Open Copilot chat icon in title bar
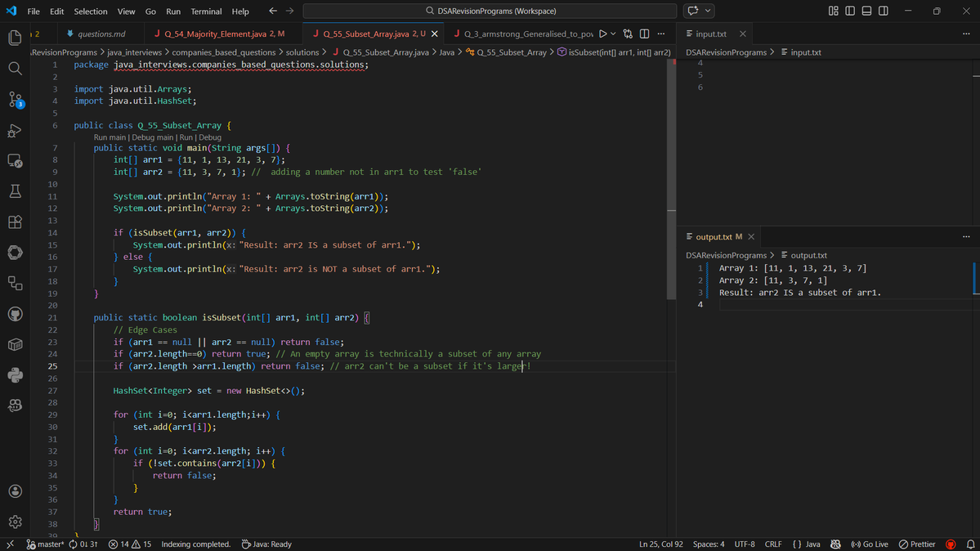The image size is (980, 551). click(692, 11)
